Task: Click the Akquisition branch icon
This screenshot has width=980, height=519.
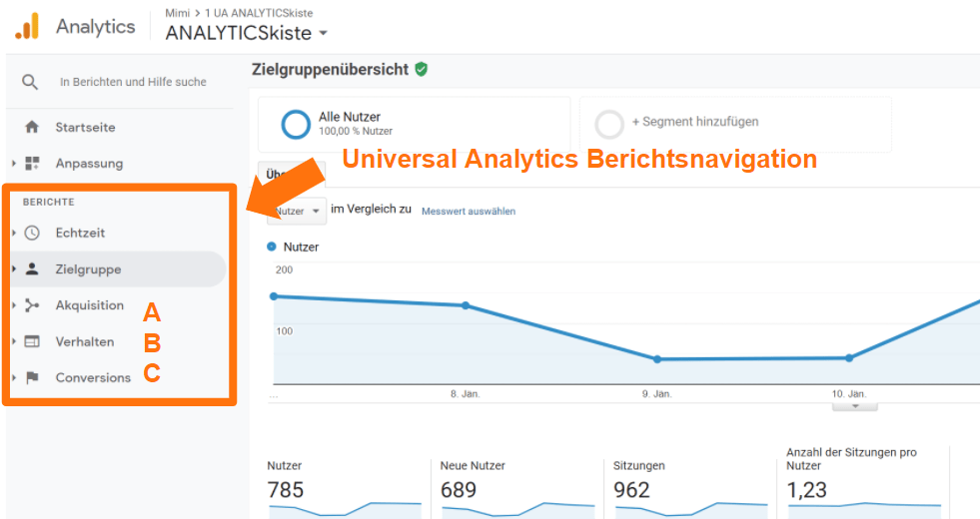Action: coord(32,305)
